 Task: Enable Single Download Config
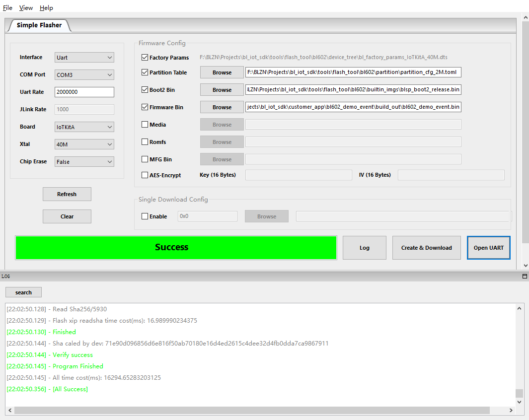tap(144, 216)
